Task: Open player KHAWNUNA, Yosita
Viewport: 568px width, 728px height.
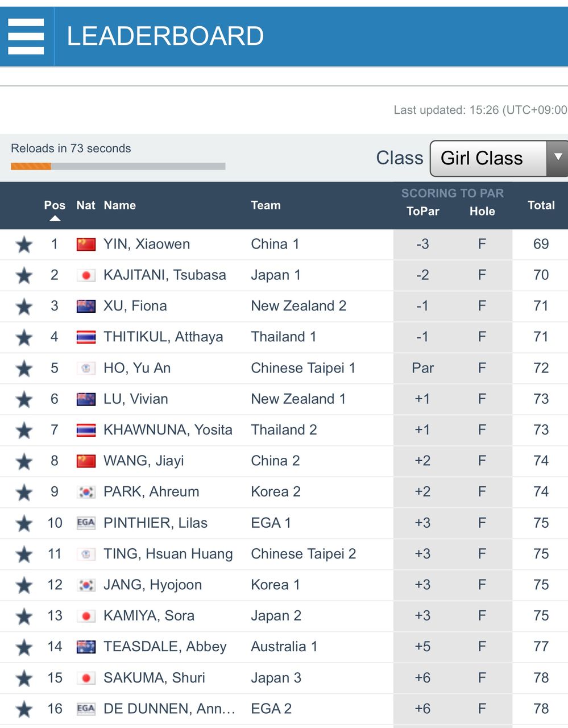Action: [x=168, y=430]
